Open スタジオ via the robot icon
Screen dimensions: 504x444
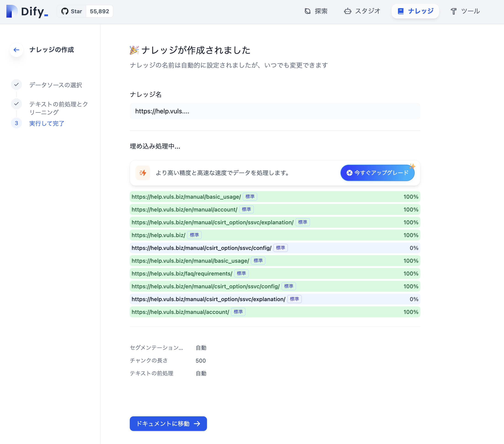click(x=347, y=11)
